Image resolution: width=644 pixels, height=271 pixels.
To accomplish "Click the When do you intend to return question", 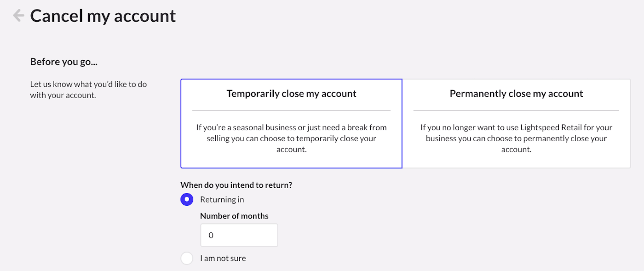I will [236, 185].
